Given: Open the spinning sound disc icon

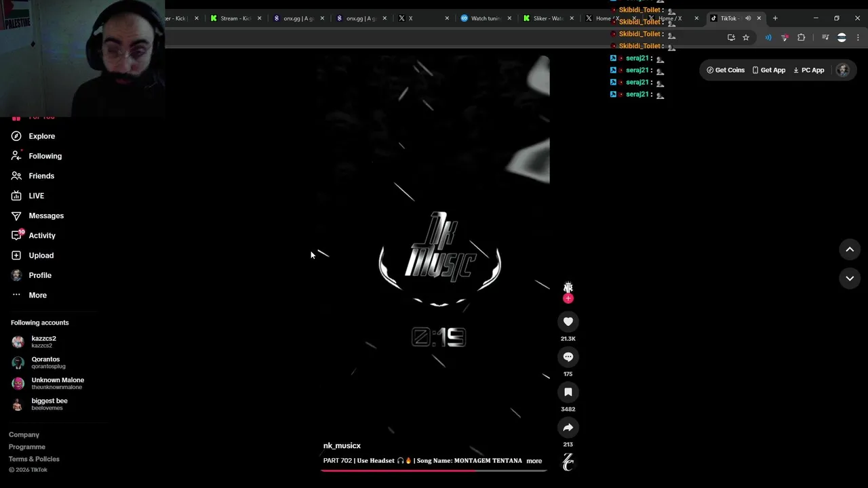Looking at the screenshot, I should (x=568, y=462).
